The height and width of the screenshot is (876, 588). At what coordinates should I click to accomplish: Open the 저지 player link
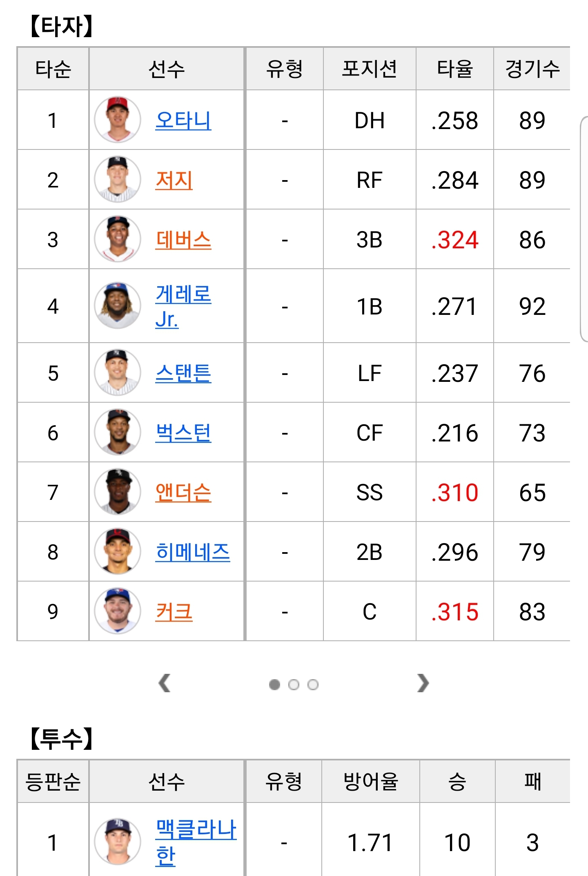pyautogui.click(x=174, y=180)
